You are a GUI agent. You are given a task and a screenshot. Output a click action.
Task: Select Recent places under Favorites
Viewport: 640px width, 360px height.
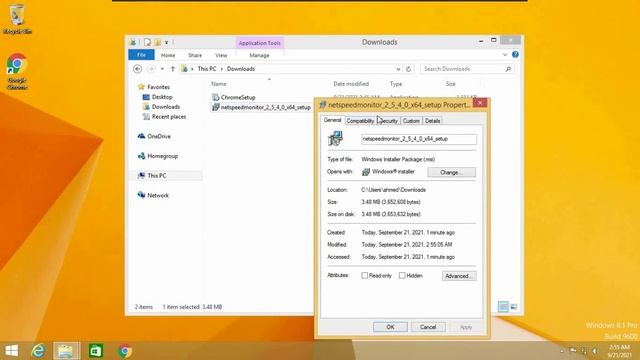(169, 117)
